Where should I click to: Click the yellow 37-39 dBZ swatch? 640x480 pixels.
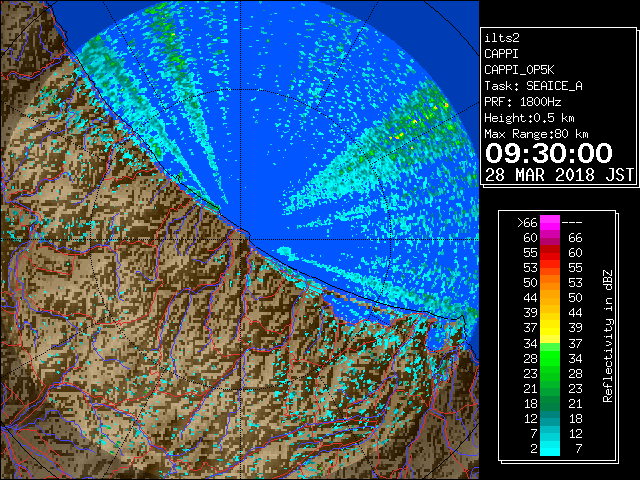click(x=550, y=328)
